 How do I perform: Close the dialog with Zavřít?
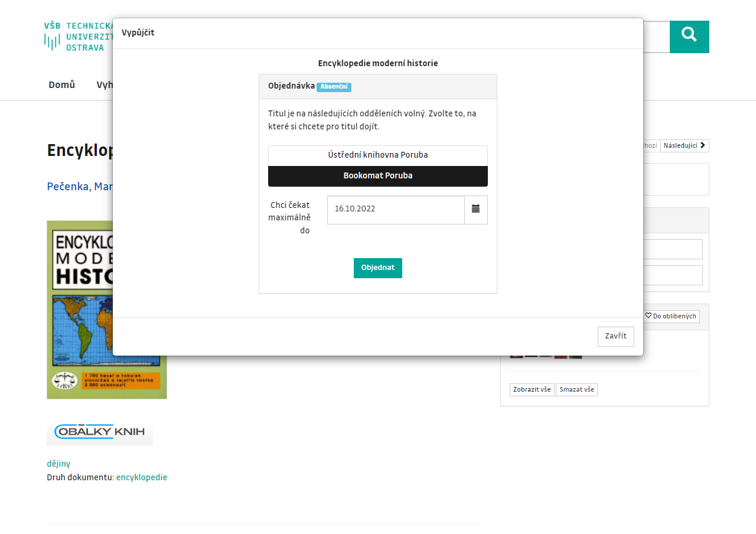(x=615, y=336)
